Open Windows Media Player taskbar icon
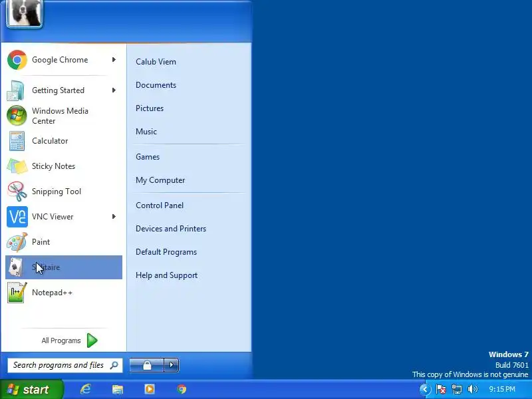The width and height of the screenshot is (532, 399). tap(150, 389)
